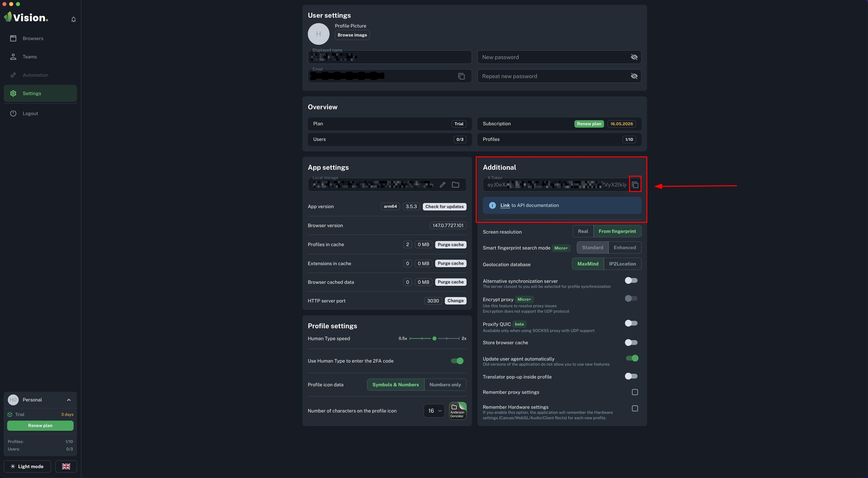868x478 pixels.
Task: Open the profile icon characters count dropdown
Action: (434, 411)
